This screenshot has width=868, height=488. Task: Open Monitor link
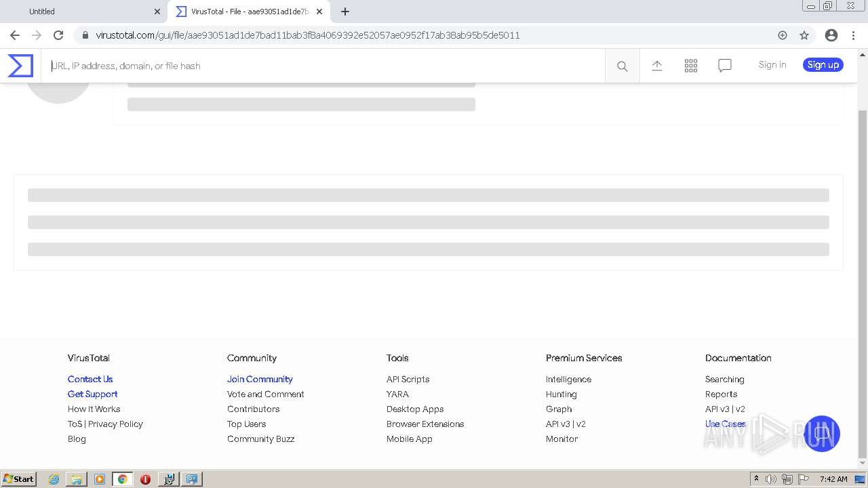(561, 439)
